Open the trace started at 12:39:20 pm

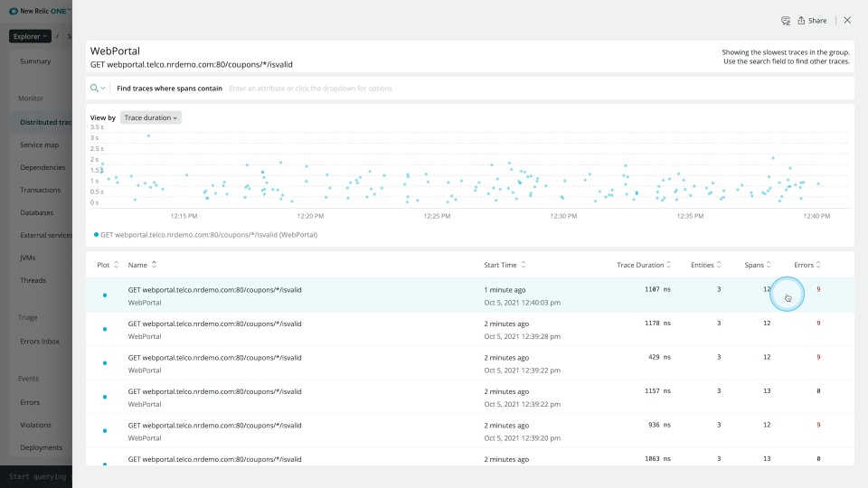[x=470, y=431]
